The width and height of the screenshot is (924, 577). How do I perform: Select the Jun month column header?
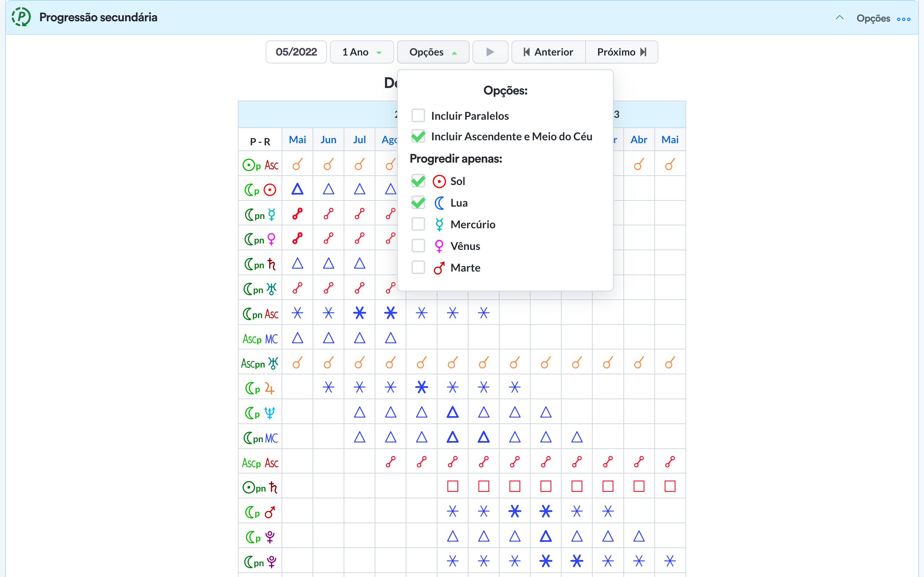pos(328,140)
